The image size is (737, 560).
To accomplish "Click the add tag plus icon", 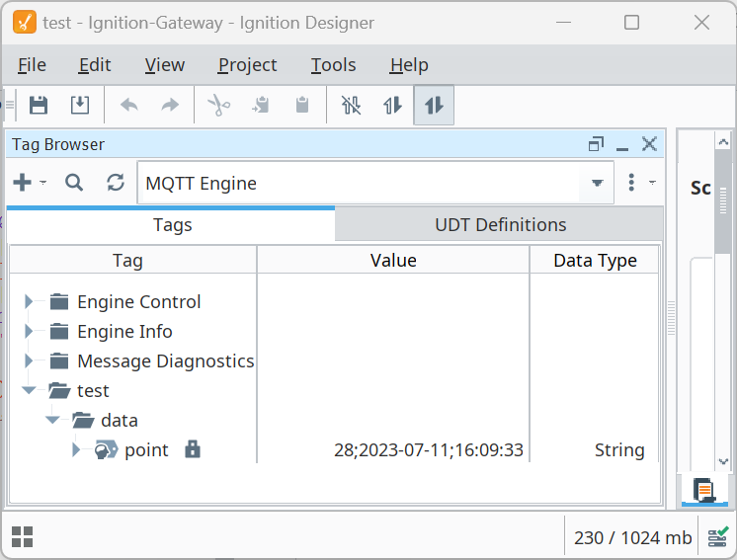I will (22, 183).
